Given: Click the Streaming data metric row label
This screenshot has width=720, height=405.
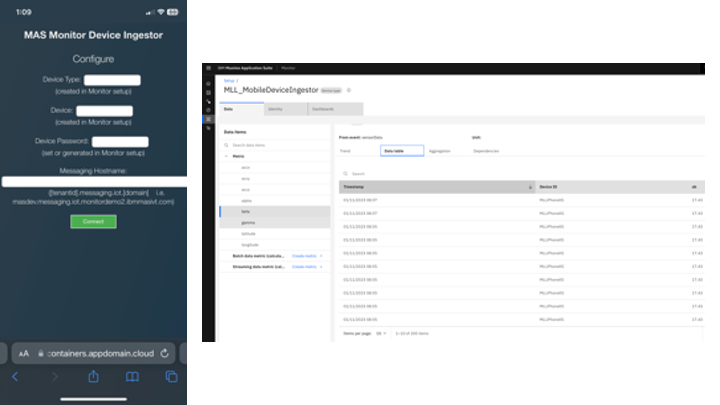Looking at the screenshot, I should [x=259, y=267].
